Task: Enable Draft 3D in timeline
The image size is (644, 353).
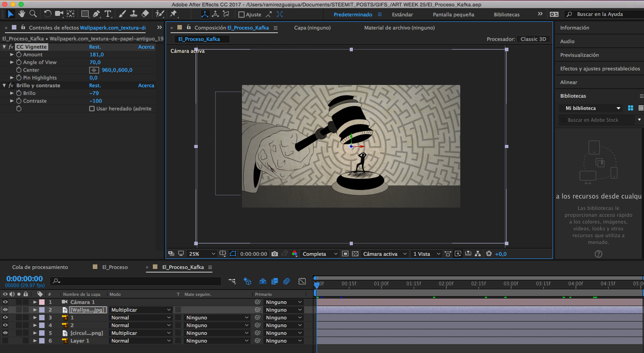Action: [x=248, y=281]
